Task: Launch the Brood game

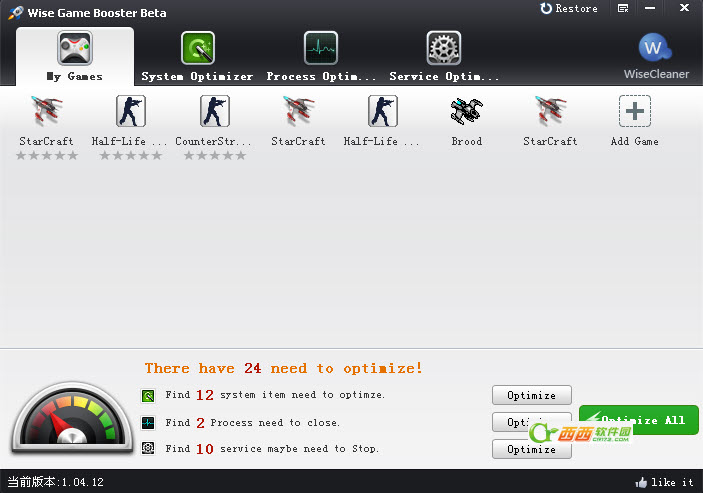Action: 467,121
